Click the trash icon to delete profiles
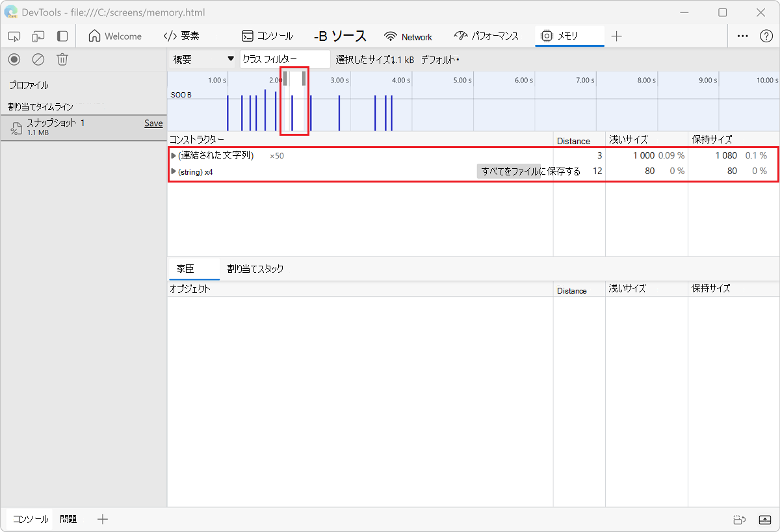The image size is (780, 532). (62, 59)
